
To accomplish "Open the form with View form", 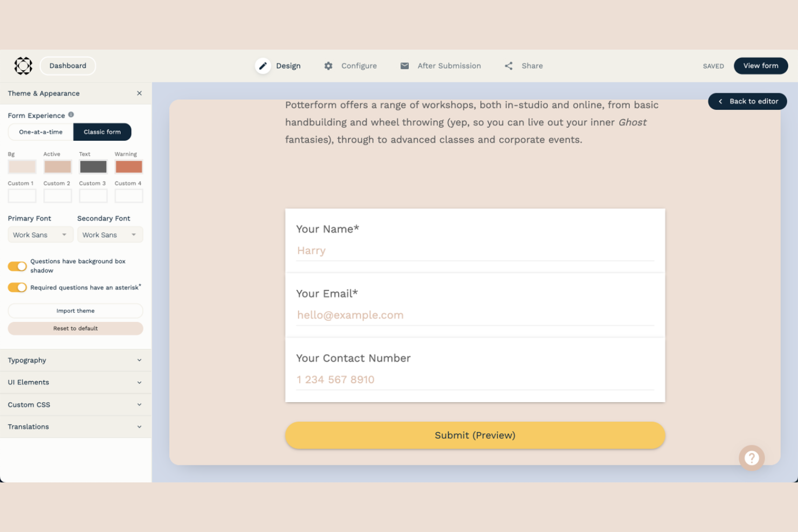I will pos(760,66).
